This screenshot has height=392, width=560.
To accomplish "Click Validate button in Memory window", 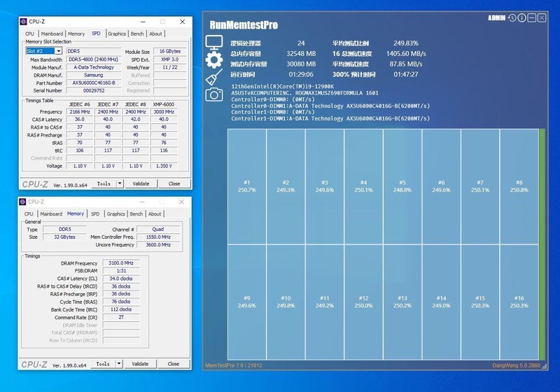I will click(x=140, y=364).
